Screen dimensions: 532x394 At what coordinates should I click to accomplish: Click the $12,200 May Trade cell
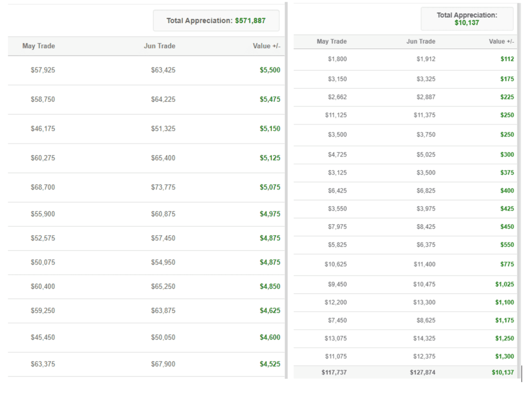pyautogui.click(x=336, y=302)
